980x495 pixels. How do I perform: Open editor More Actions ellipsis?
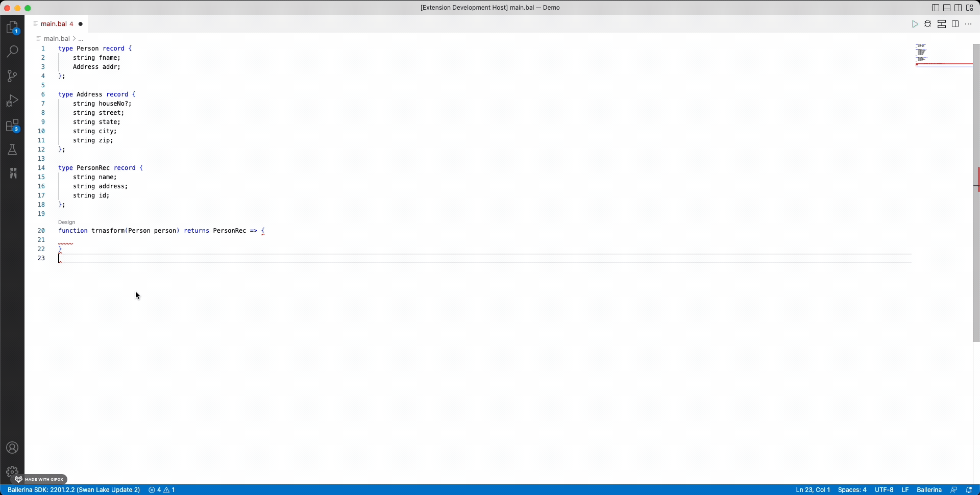point(968,24)
